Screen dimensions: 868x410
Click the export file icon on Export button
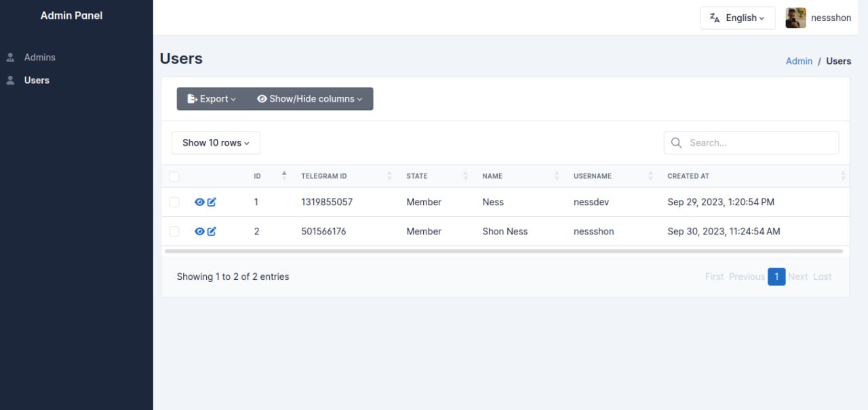coord(191,98)
